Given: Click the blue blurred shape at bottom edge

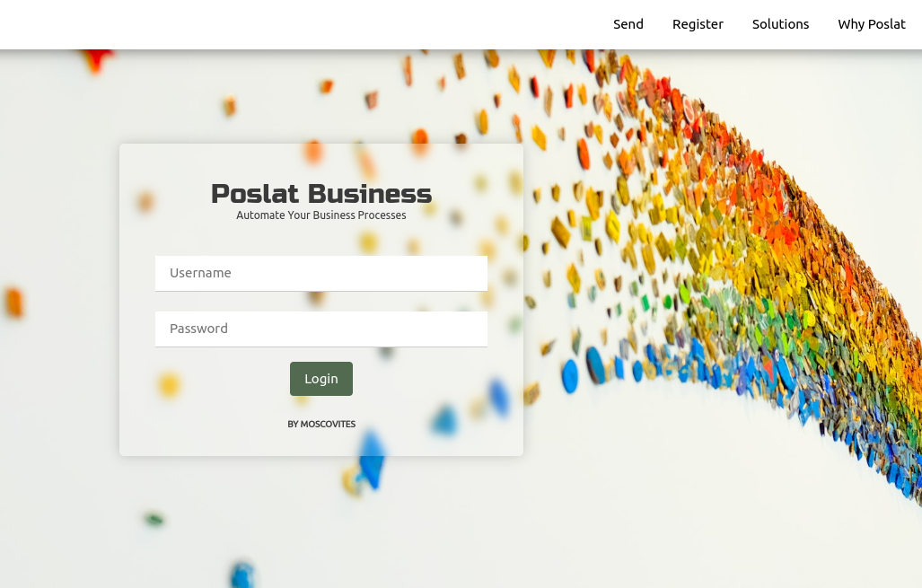Looking at the screenshot, I should coord(241,575).
